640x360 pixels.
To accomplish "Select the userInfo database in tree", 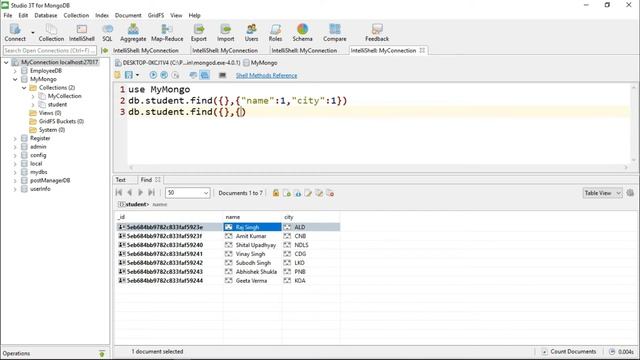I will point(40,189).
